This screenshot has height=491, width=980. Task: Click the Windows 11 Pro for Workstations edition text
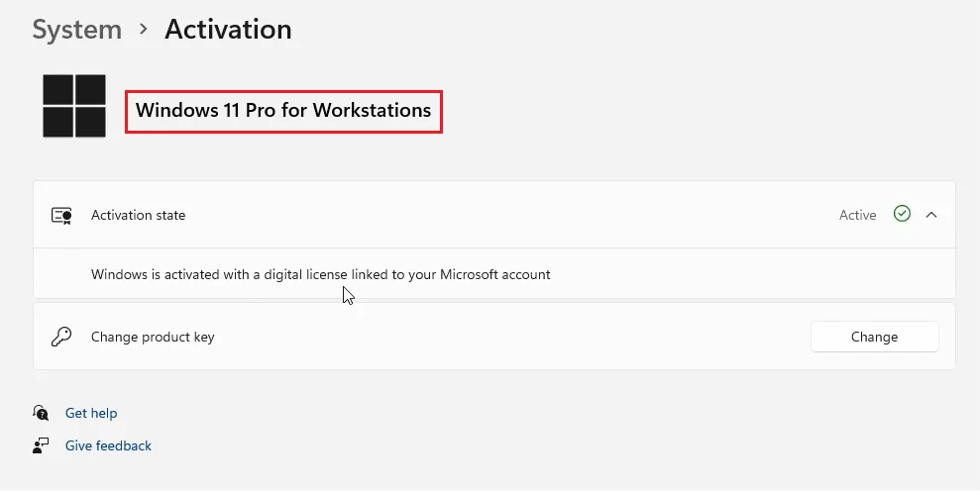pos(283,110)
